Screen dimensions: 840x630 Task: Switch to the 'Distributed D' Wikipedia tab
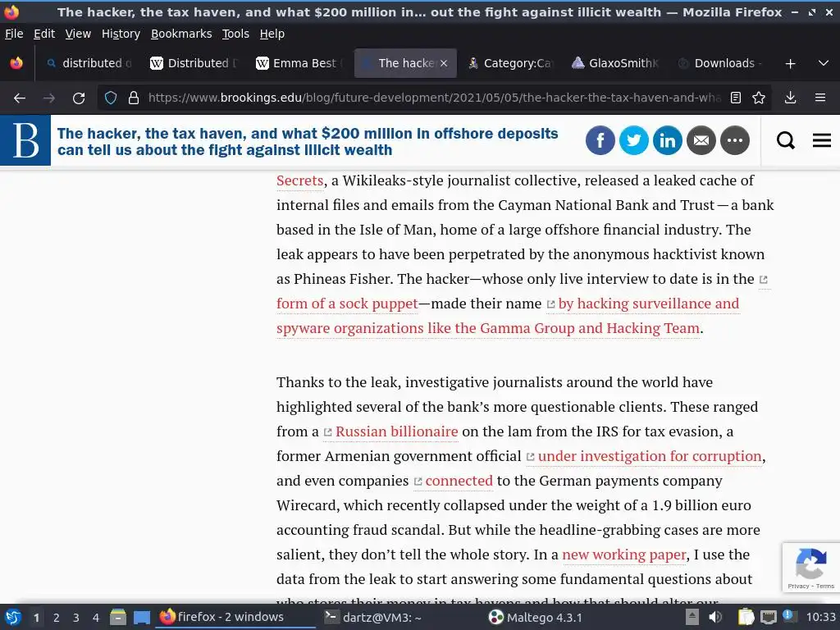click(194, 63)
